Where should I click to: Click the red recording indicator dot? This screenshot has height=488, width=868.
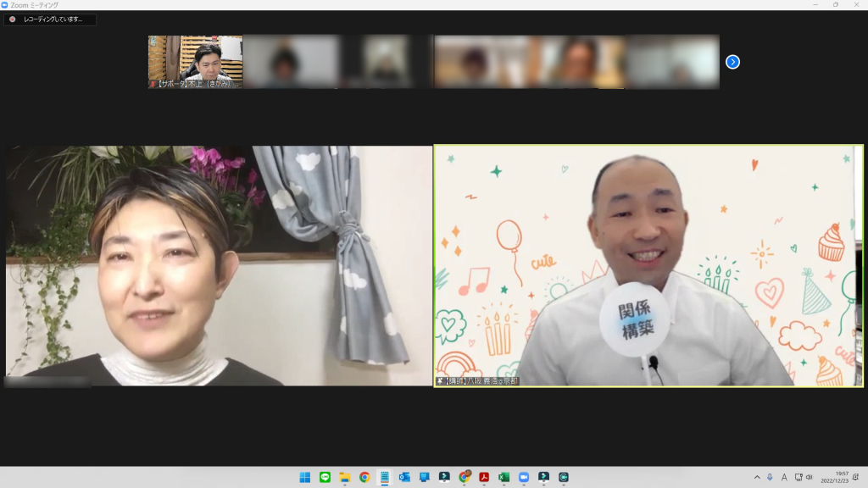(12, 19)
